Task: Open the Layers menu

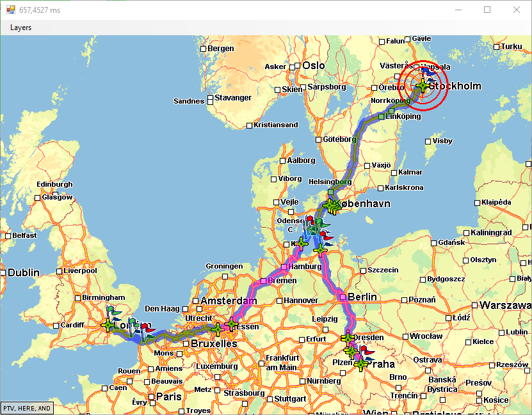Action: [20, 27]
